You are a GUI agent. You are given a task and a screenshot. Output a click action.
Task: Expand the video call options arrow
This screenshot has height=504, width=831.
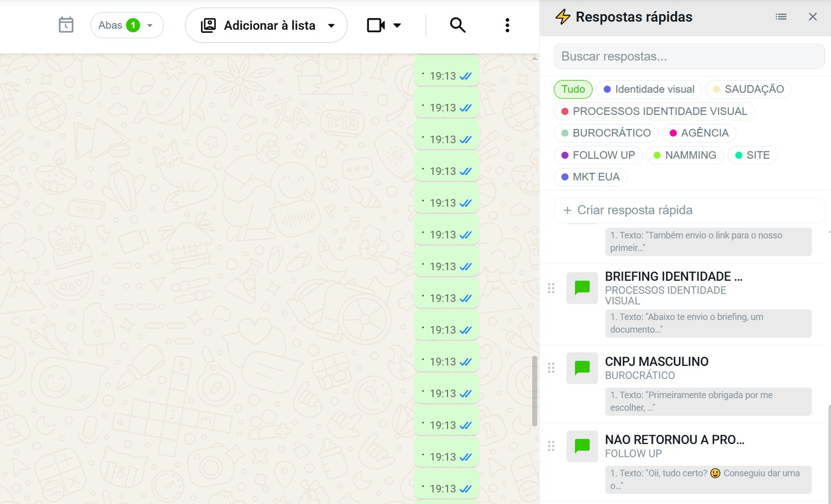tap(397, 25)
